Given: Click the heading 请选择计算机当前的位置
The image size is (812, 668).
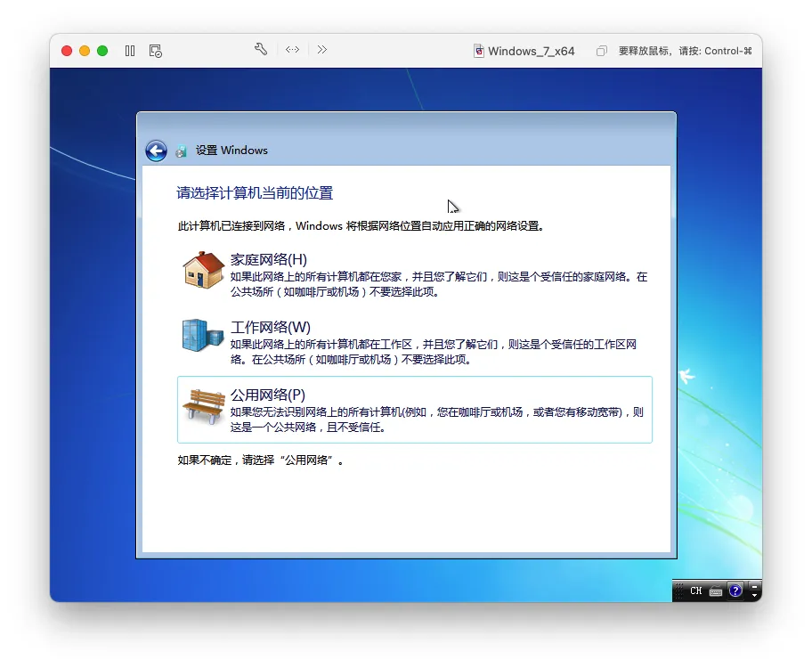Looking at the screenshot, I should 255,192.
